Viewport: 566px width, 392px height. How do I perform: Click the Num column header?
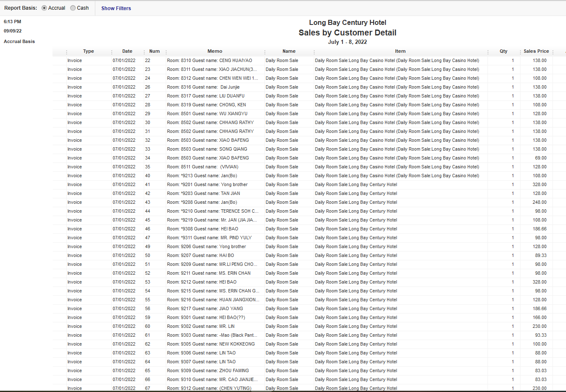tap(154, 51)
